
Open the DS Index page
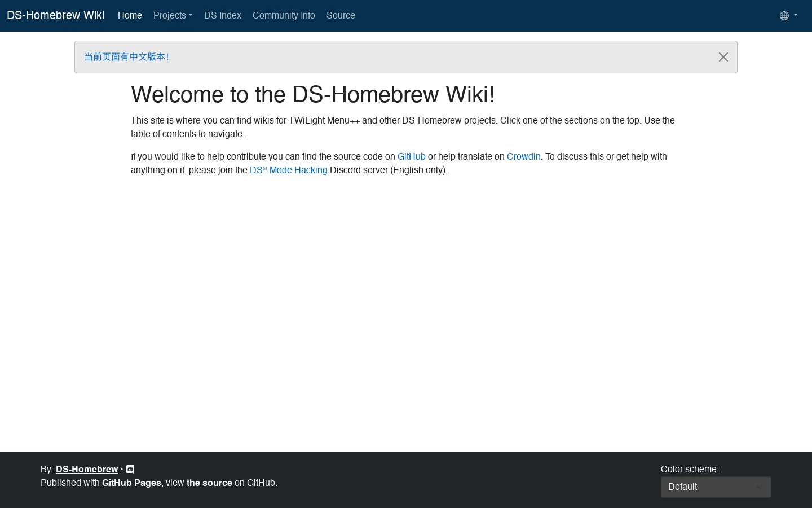(223, 16)
